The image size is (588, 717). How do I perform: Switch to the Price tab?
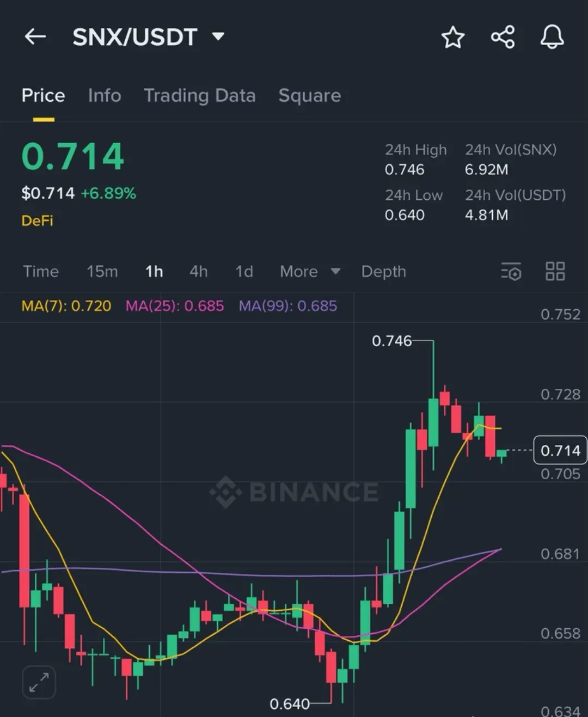[43, 95]
